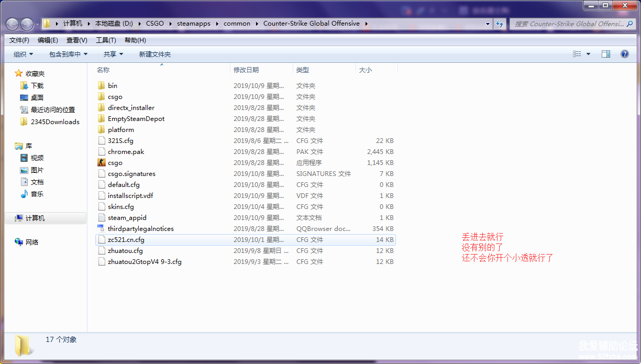Image resolution: width=641 pixels, height=364 pixels.
Task: Expand arrow after Counter-Strike Global Offensive breadcrumb
Action: 367,24
